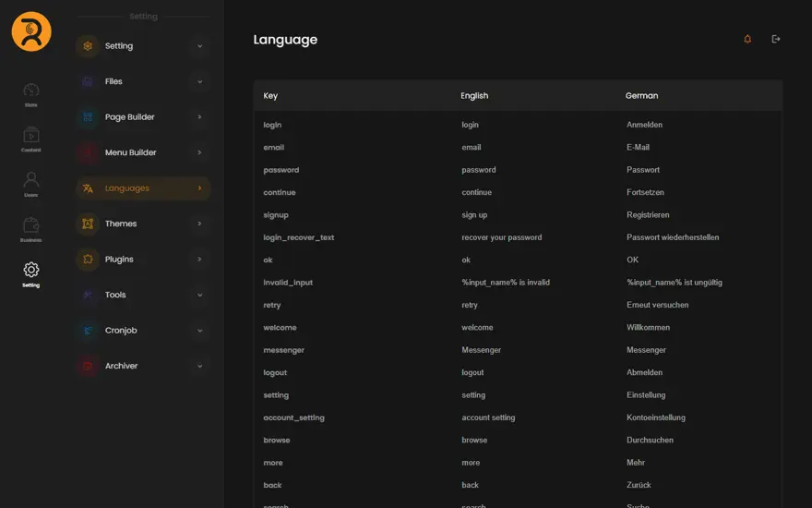Click '%input_name% is invalid' cell
The image size is (812, 508).
[506, 283]
